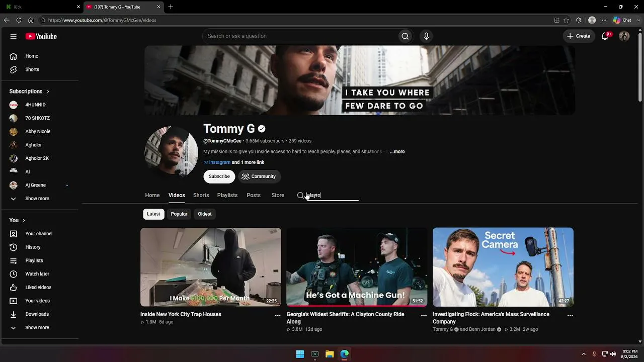Open the browser profile icon

(x=592, y=20)
